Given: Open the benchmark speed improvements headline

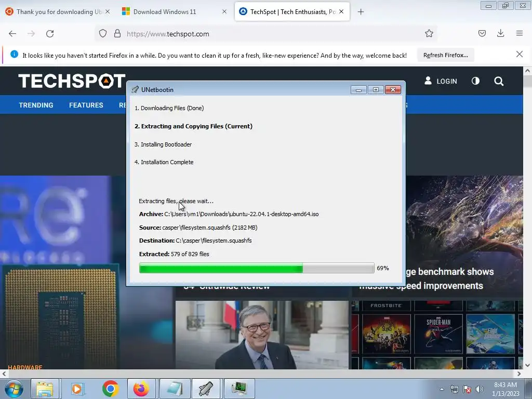Looking at the screenshot, I should coord(449,278).
